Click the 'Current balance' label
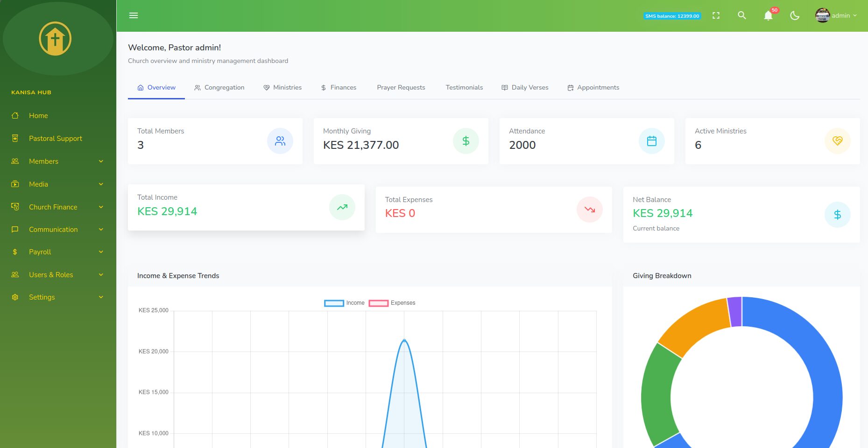Screen dimensions: 868x448 (656, 229)
